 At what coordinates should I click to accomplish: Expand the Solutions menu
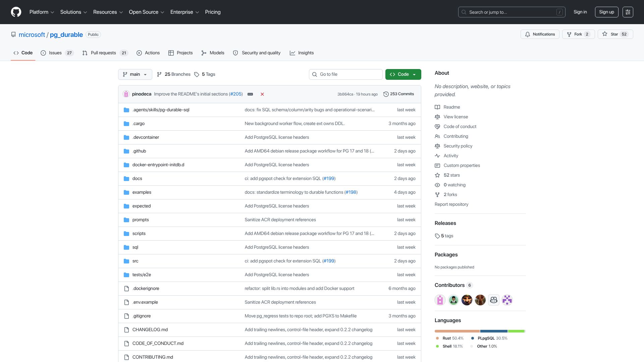[73, 12]
